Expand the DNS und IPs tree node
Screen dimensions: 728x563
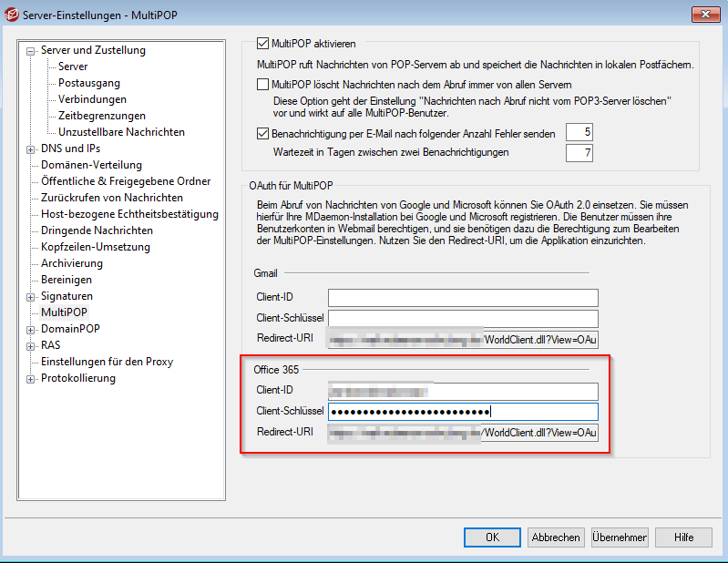point(31,149)
